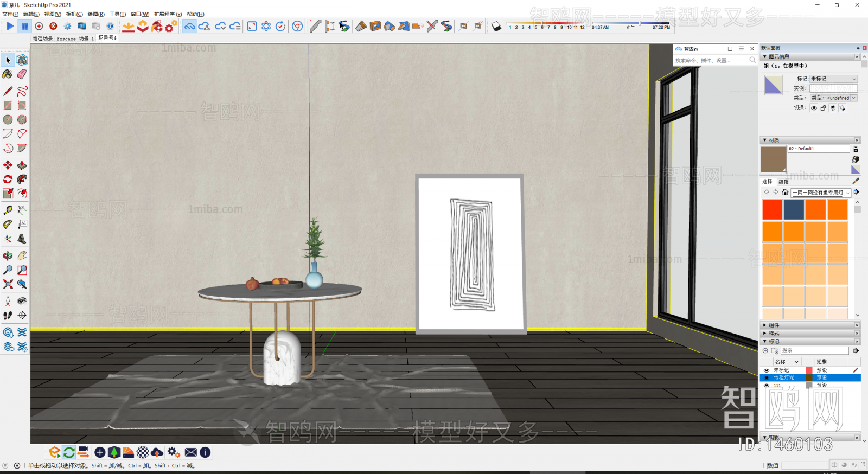Select the Eraser tool
The image size is (868, 474).
(22, 74)
